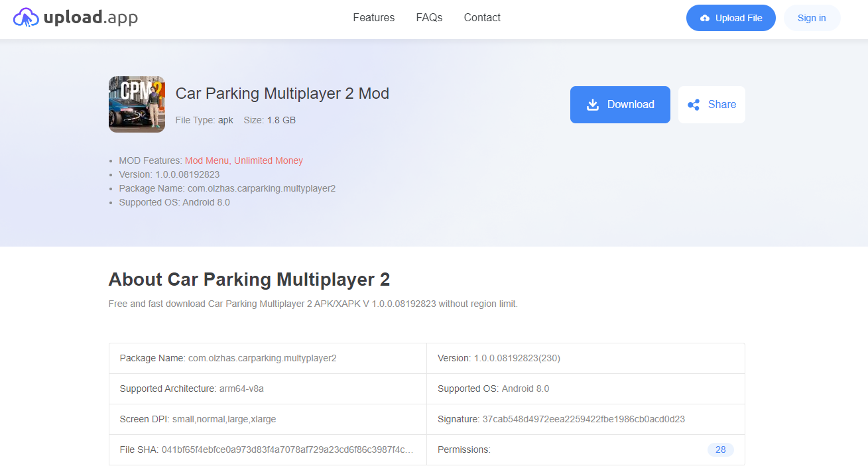Click the share network icon next to Share

click(x=694, y=104)
